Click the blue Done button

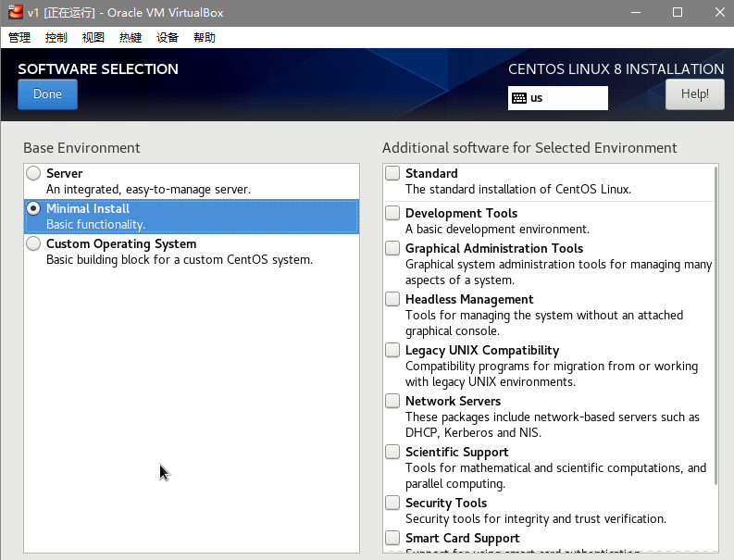coord(48,94)
